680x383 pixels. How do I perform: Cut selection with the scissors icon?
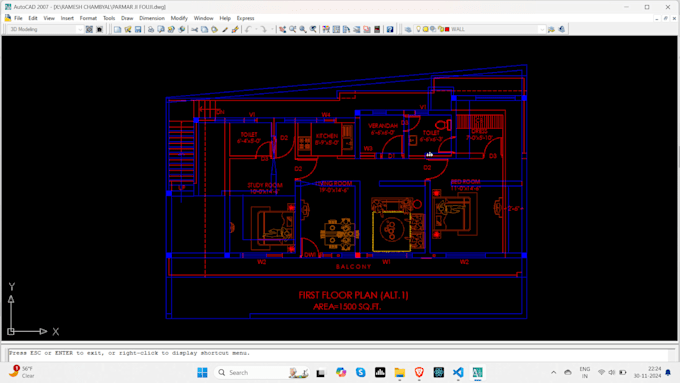coord(194,29)
